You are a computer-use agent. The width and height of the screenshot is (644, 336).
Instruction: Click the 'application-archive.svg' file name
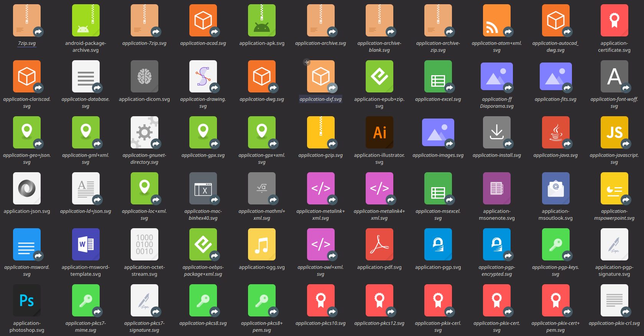click(321, 43)
